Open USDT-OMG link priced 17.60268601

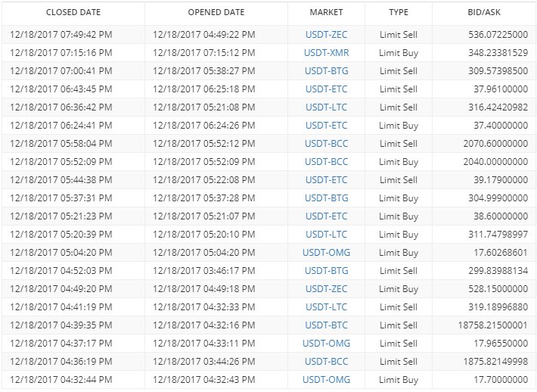pos(327,253)
